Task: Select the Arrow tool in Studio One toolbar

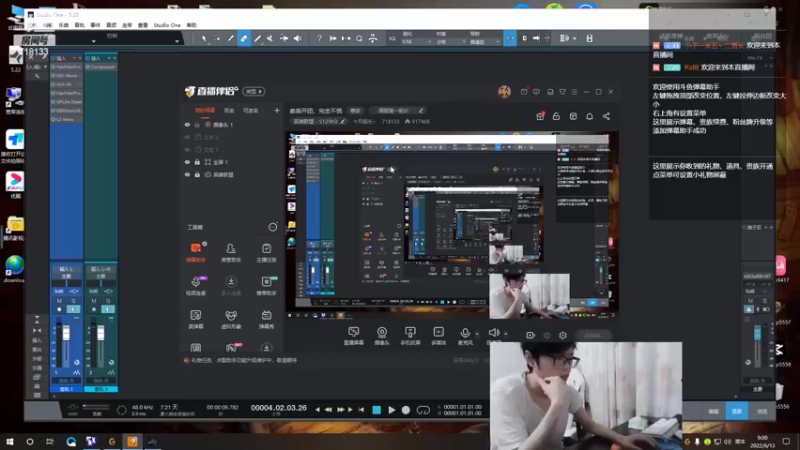Action: point(204,38)
